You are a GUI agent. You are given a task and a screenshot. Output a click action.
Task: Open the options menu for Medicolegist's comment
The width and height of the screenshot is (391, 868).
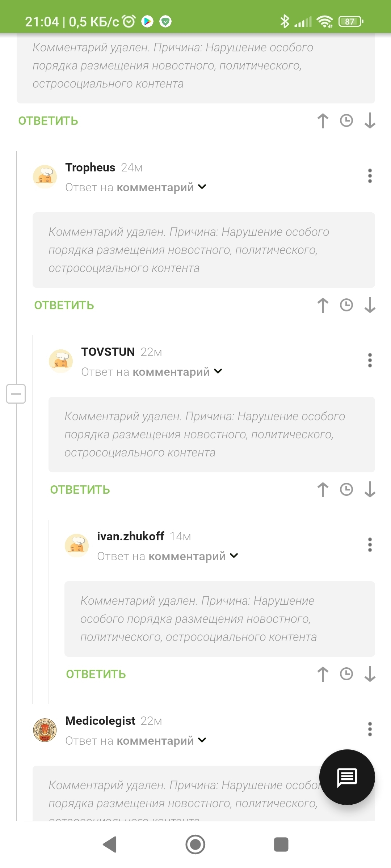(370, 729)
